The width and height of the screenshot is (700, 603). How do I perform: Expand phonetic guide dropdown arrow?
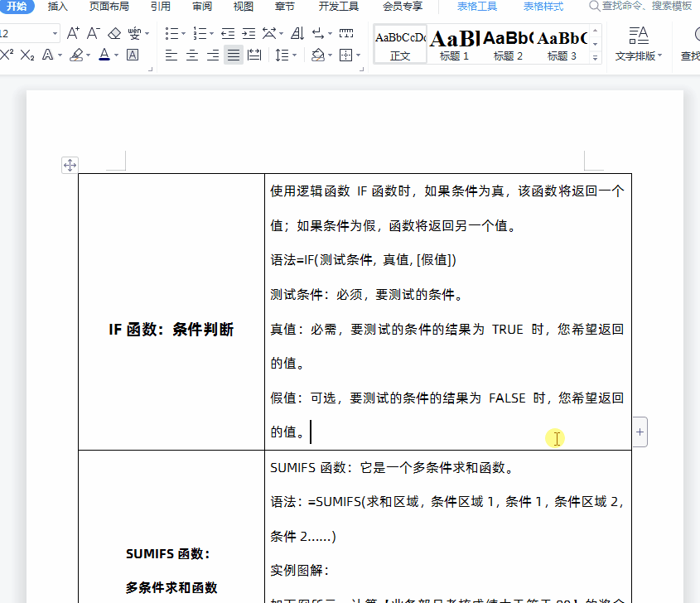[x=147, y=34]
